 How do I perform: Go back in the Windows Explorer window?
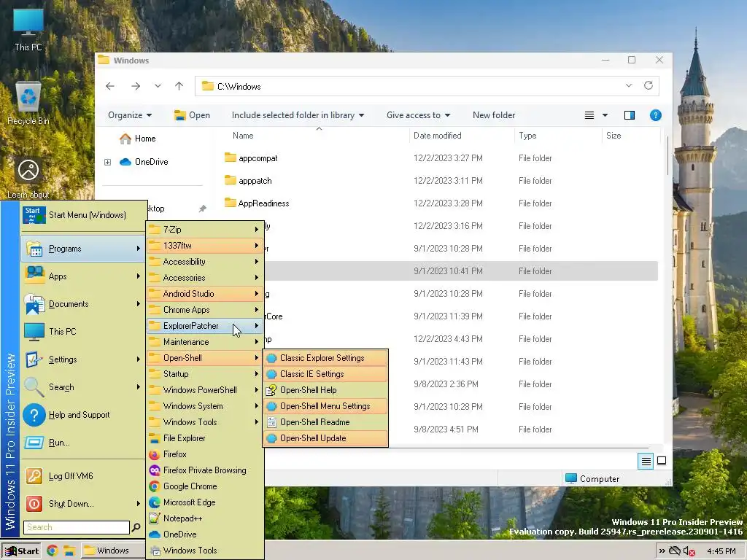(110, 86)
